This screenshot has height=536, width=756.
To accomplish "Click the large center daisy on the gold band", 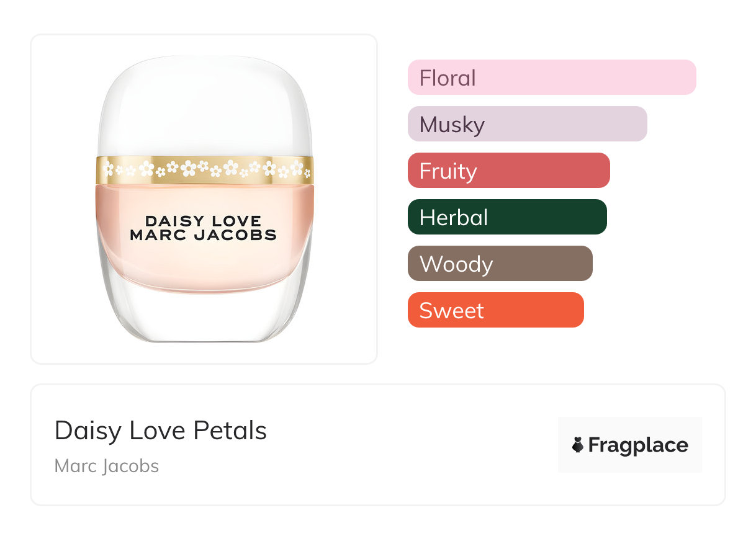I will click(x=230, y=167).
